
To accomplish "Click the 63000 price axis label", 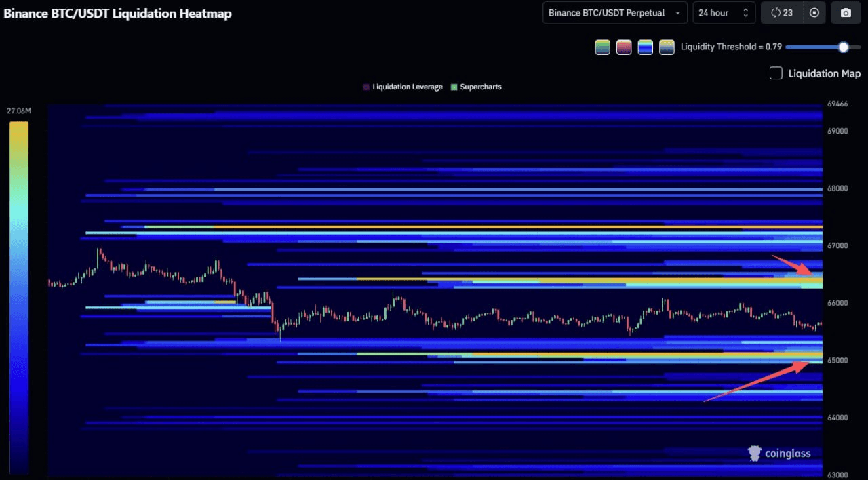I will pyautogui.click(x=837, y=475).
